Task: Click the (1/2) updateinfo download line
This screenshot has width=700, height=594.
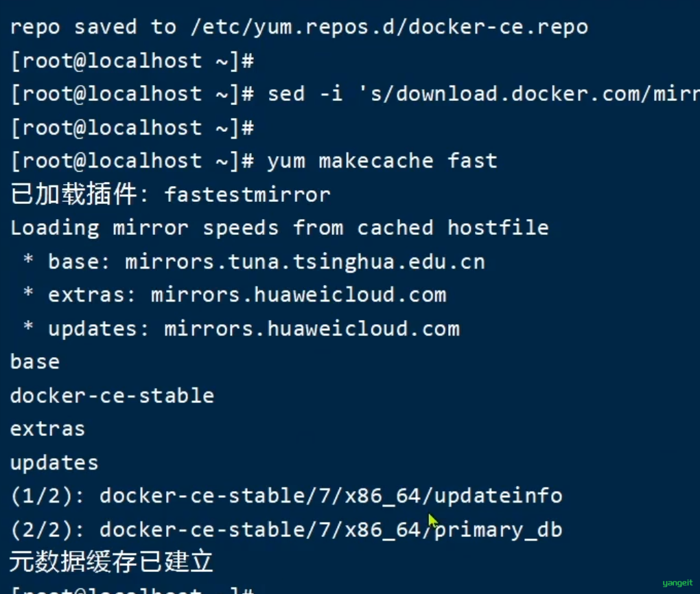Action: pyautogui.click(x=286, y=496)
